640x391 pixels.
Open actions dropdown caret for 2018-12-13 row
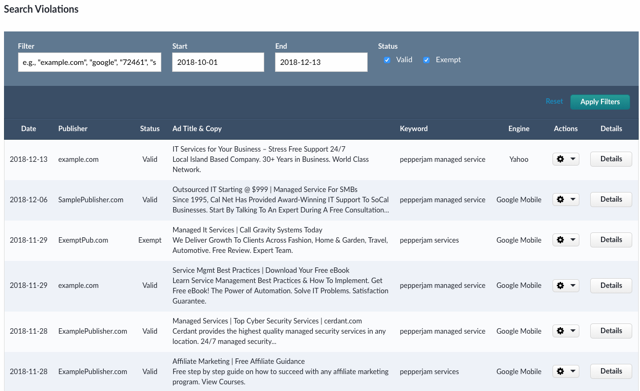coord(573,159)
